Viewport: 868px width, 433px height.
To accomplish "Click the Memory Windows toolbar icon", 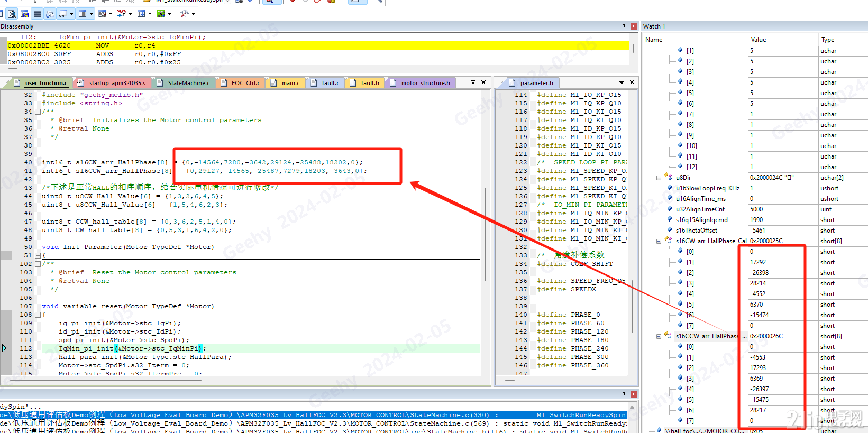I will click(83, 14).
